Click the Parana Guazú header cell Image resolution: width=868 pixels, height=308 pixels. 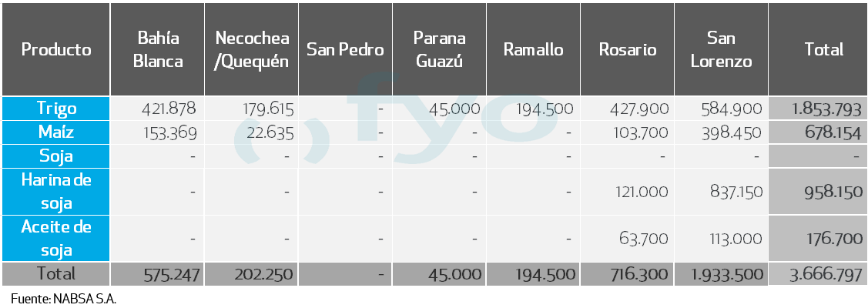point(439,50)
